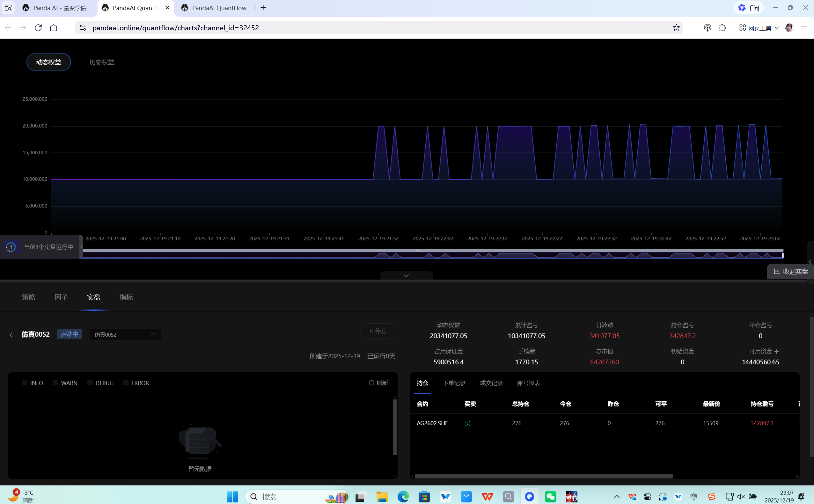
Task: Open WPS Office from the taskbar
Action: (x=487, y=497)
